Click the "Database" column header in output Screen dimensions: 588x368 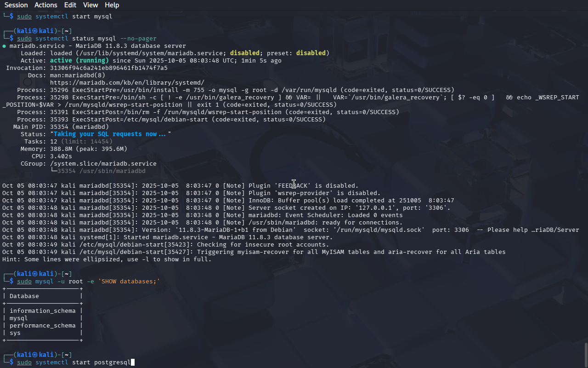coord(24,296)
